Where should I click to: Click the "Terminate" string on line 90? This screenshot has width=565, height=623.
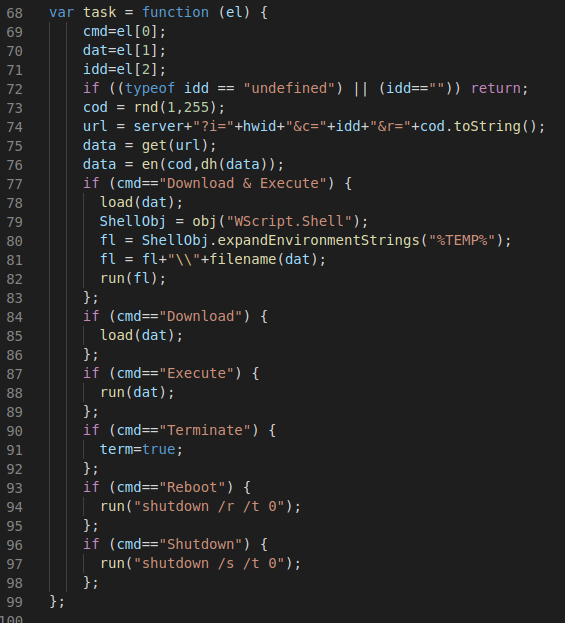[205, 430]
